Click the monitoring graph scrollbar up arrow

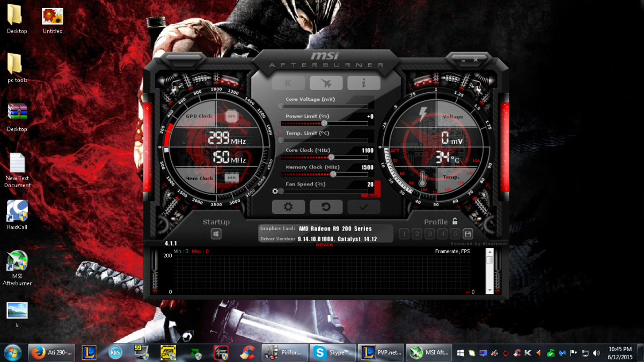[x=489, y=253]
